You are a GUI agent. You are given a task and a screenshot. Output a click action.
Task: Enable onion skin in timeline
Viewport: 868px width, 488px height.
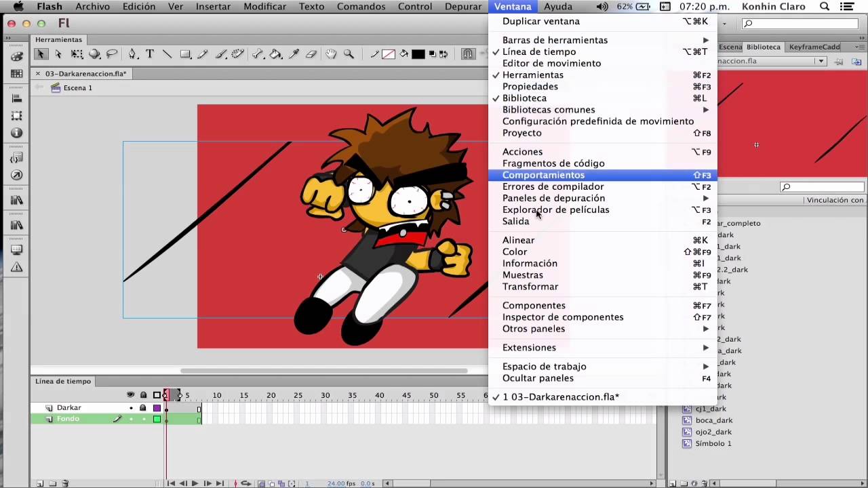click(262, 483)
